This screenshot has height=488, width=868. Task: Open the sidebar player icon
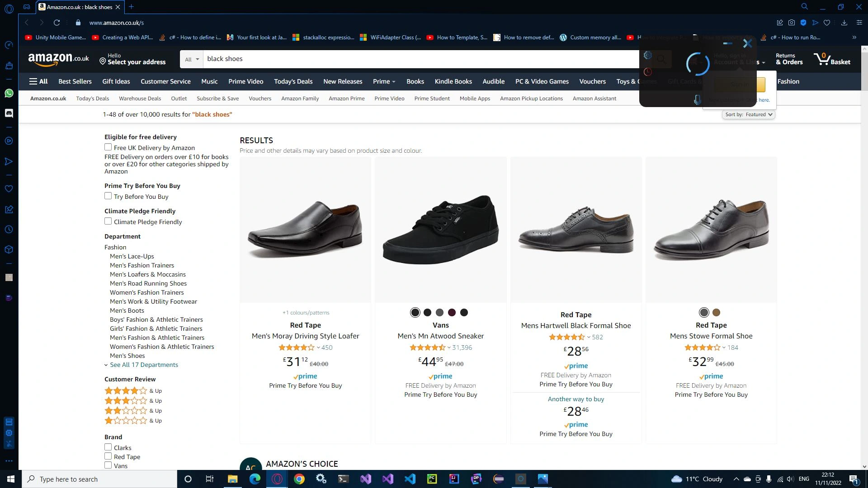[x=9, y=141]
